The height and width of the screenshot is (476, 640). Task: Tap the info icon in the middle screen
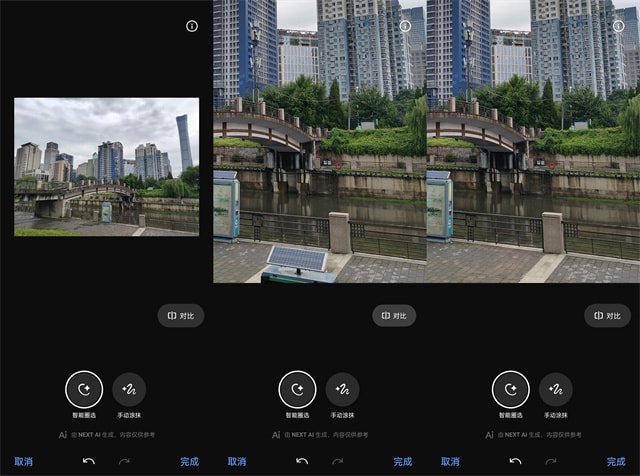pyautogui.click(x=405, y=26)
